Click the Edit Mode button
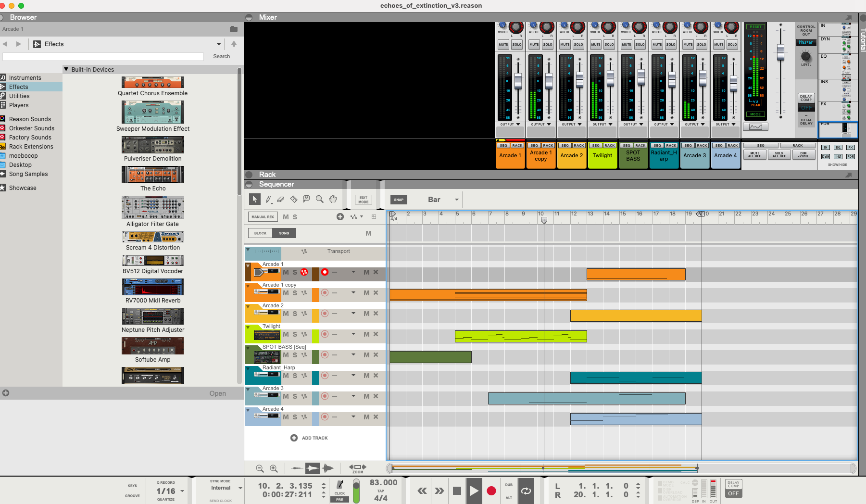 click(x=364, y=200)
